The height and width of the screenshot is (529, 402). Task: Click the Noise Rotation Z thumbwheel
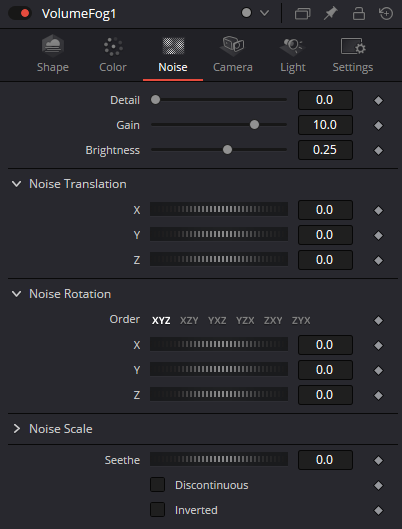click(x=219, y=394)
